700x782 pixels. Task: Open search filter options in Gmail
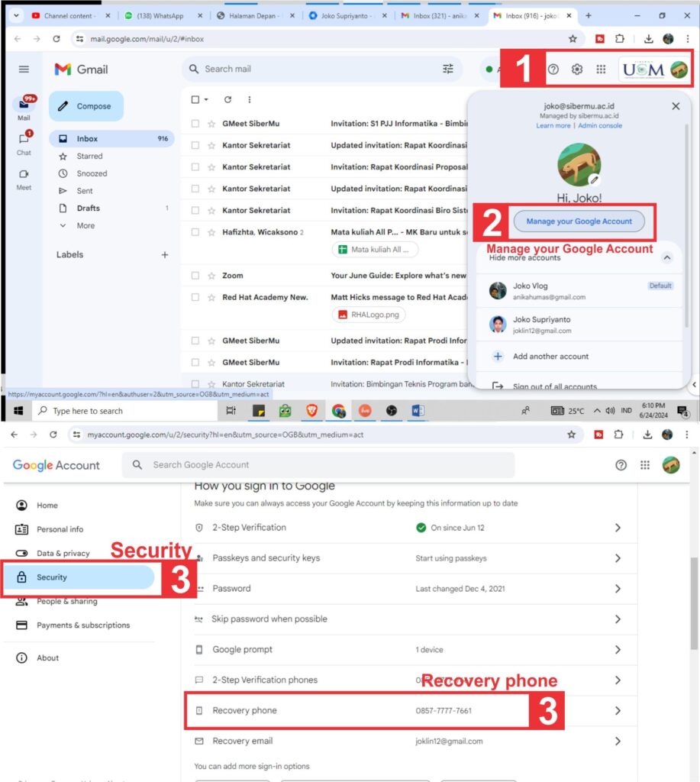[x=448, y=69]
